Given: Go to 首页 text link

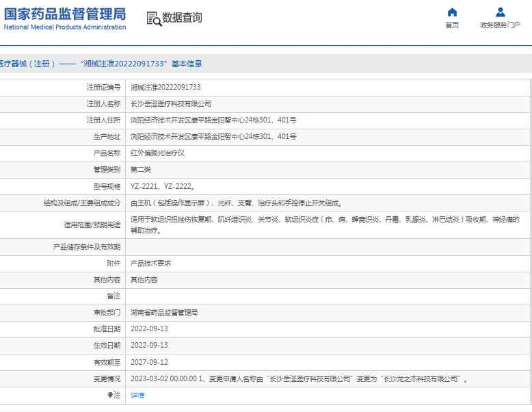Looking at the screenshot, I should point(452,25).
